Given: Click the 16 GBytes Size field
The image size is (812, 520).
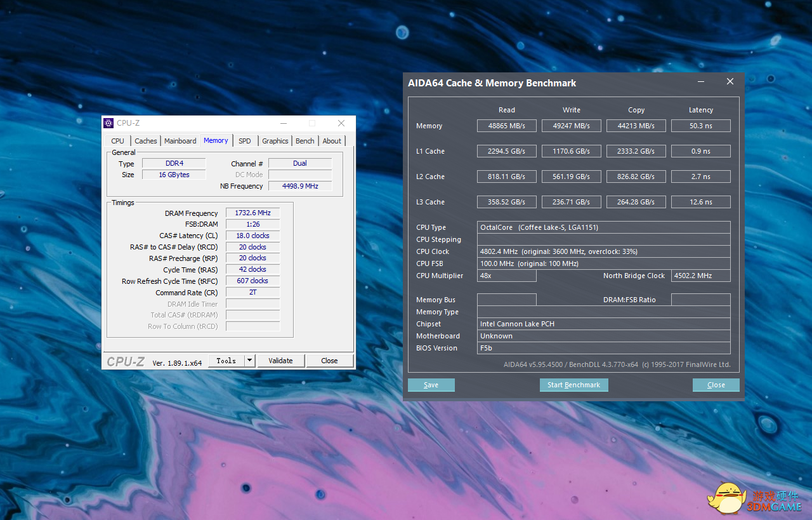Looking at the screenshot, I should pyautogui.click(x=174, y=175).
